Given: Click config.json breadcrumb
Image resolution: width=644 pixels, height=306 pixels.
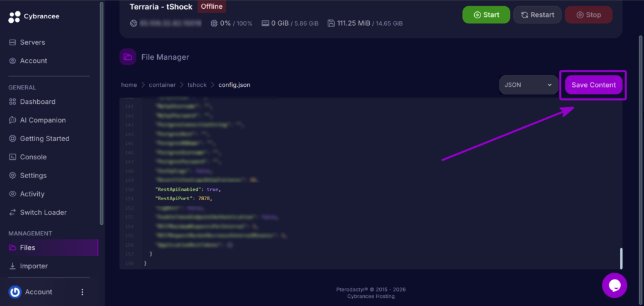Looking at the screenshot, I should pos(234,85).
